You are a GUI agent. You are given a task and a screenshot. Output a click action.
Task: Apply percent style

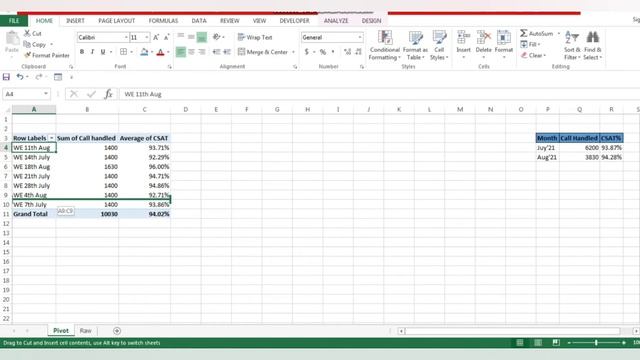pyautogui.click(x=323, y=52)
